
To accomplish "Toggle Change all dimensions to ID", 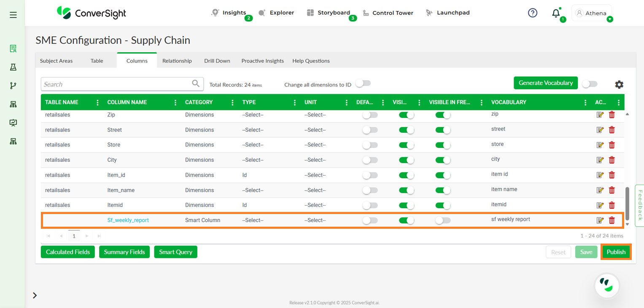I will pyautogui.click(x=363, y=83).
